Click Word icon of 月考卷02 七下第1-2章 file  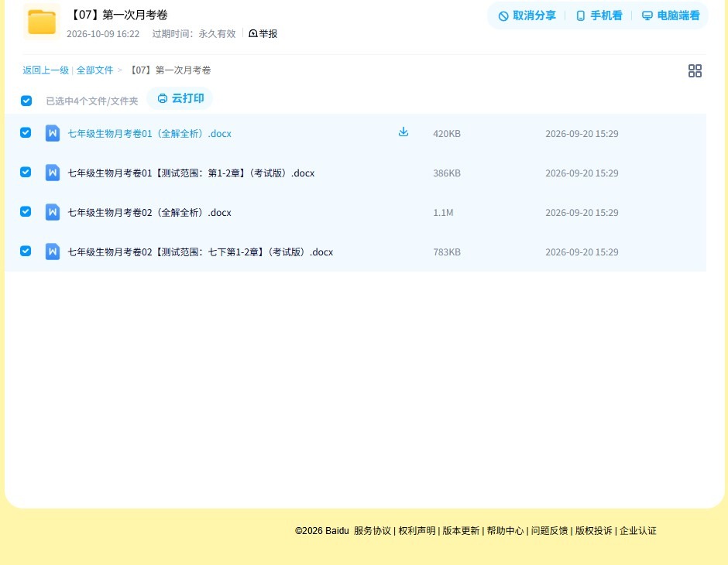[x=53, y=252]
